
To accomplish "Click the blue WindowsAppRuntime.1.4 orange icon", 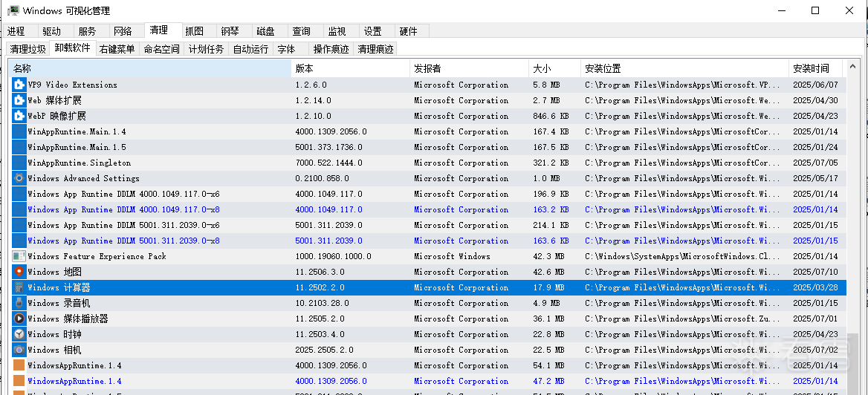I will coord(19,381).
